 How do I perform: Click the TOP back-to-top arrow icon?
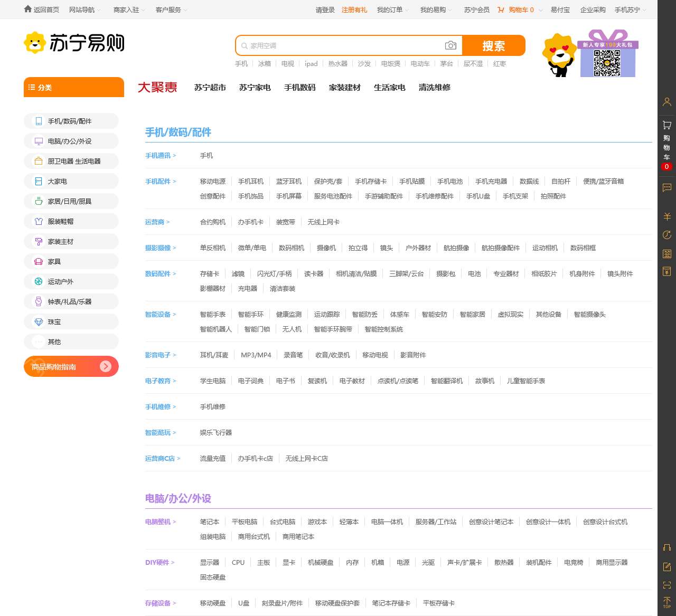point(666,602)
